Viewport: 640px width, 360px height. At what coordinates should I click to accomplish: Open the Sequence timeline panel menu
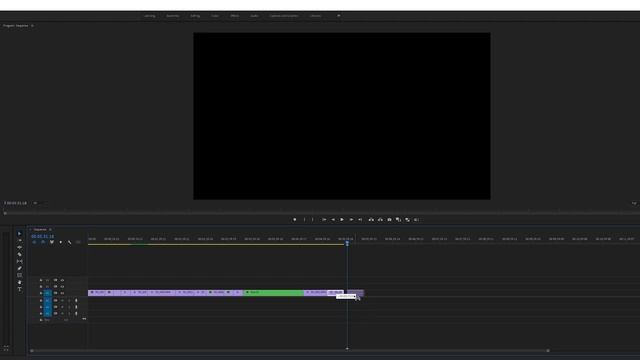50,229
